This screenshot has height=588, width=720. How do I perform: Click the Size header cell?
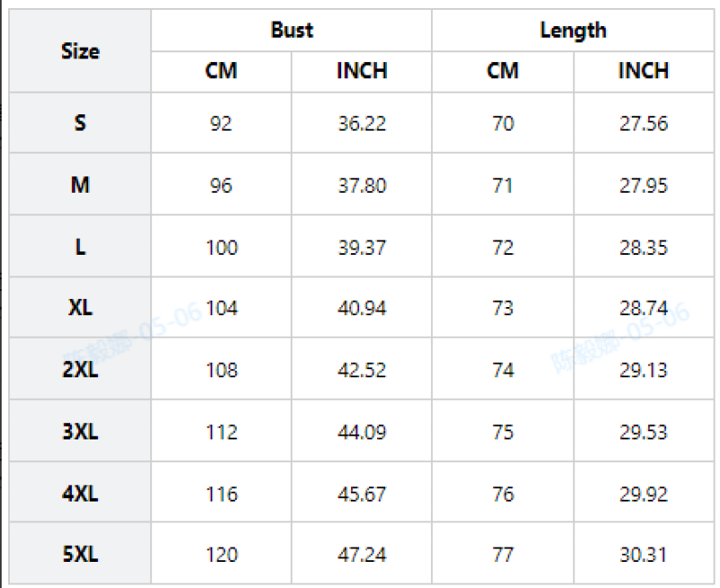click(x=80, y=51)
